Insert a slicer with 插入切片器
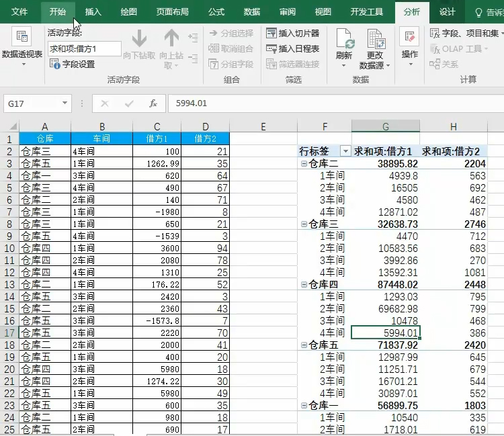Screen dimensions: 504x436 coord(292,34)
